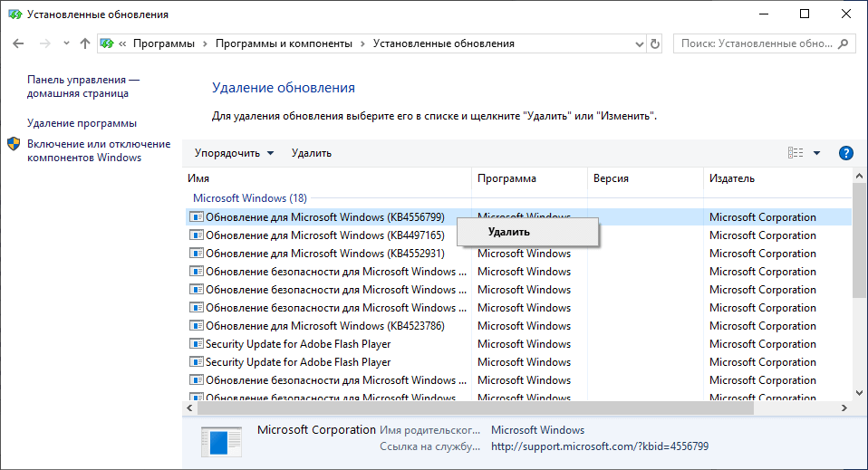This screenshot has height=470, width=868.
Task: Minimize the Установленные обновления window
Action: [764, 14]
